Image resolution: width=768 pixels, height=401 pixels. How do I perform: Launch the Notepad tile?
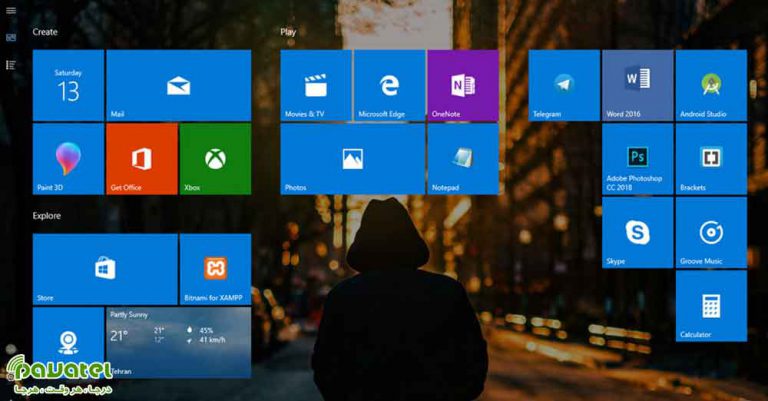coord(463,159)
